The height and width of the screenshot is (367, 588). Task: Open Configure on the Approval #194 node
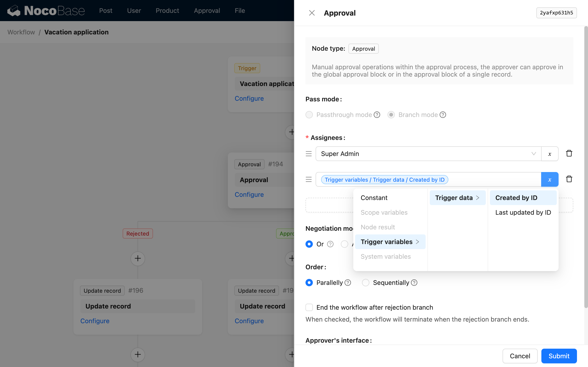point(249,194)
